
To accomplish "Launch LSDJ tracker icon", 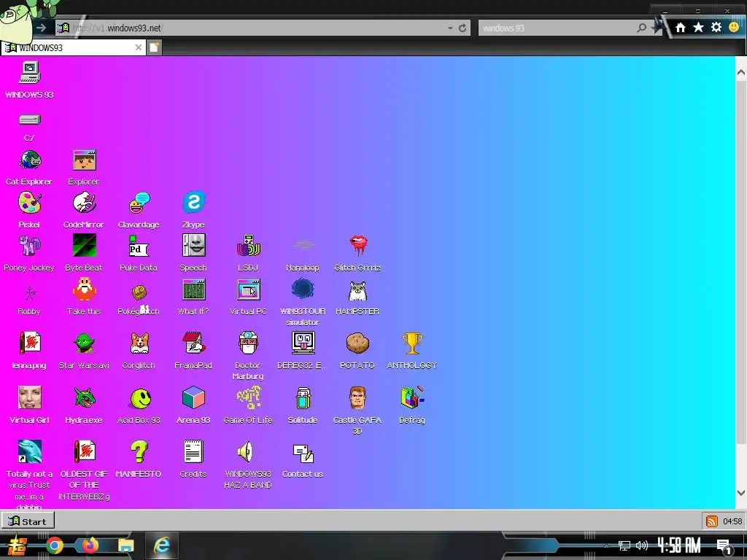I will [248, 246].
